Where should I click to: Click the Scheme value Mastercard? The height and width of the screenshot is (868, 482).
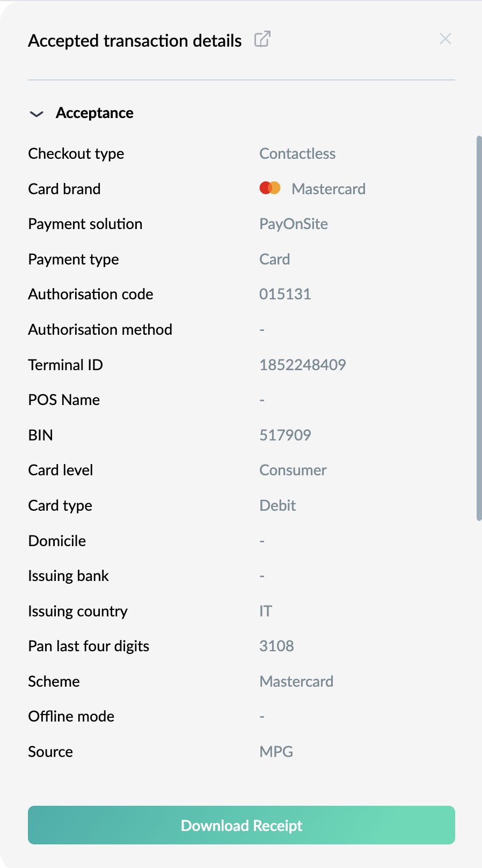[296, 681]
